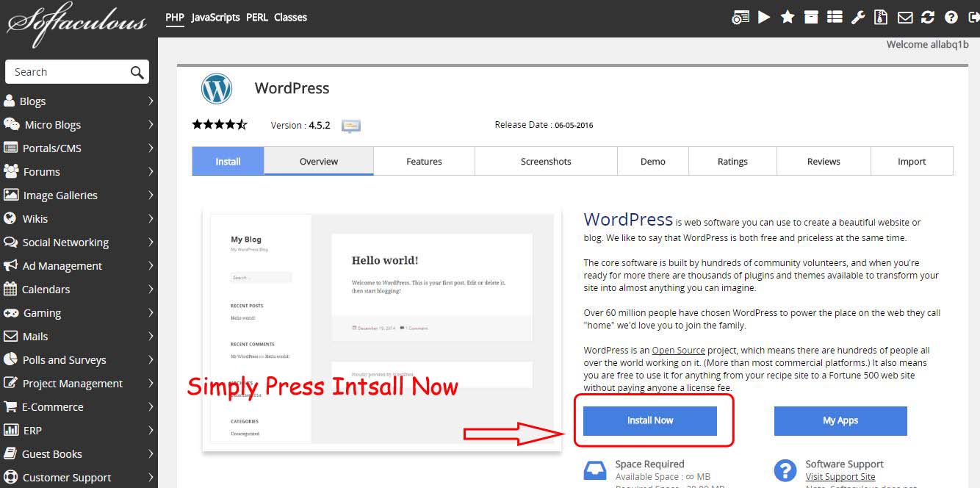Expand the ERP category chevron
The image size is (980, 488).
(151, 430)
